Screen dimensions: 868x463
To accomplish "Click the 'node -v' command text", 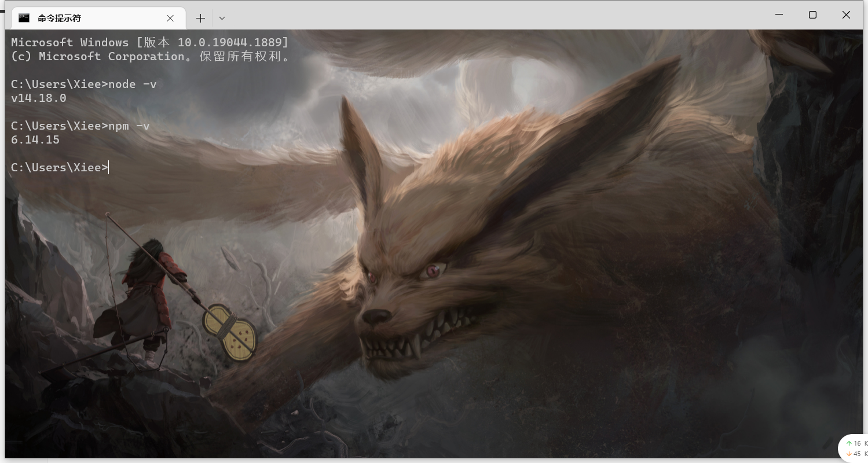I will [x=133, y=84].
